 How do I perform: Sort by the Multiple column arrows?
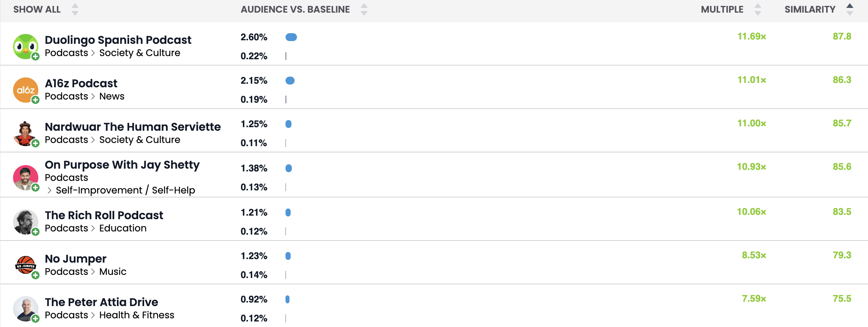(x=757, y=9)
